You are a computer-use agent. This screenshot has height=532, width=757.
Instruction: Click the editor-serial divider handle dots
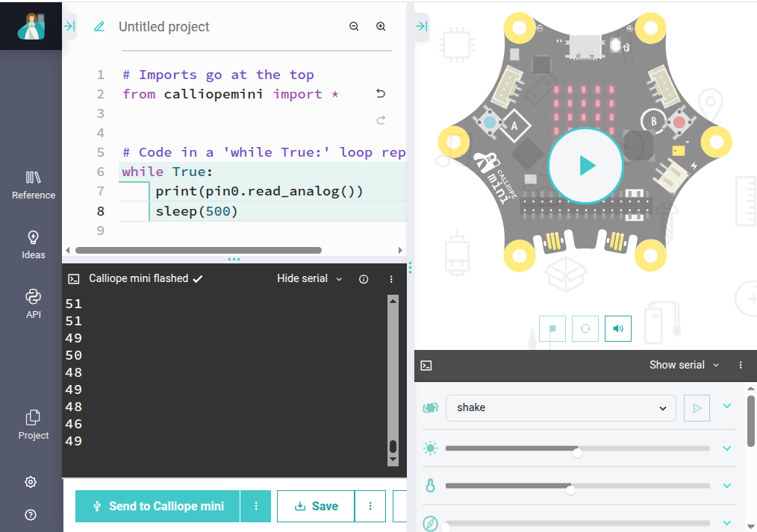(234, 260)
